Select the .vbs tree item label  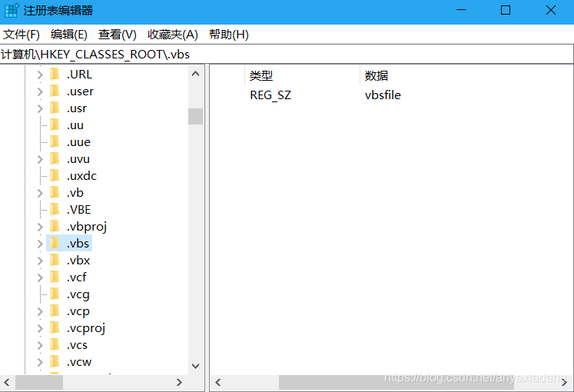click(78, 244)
